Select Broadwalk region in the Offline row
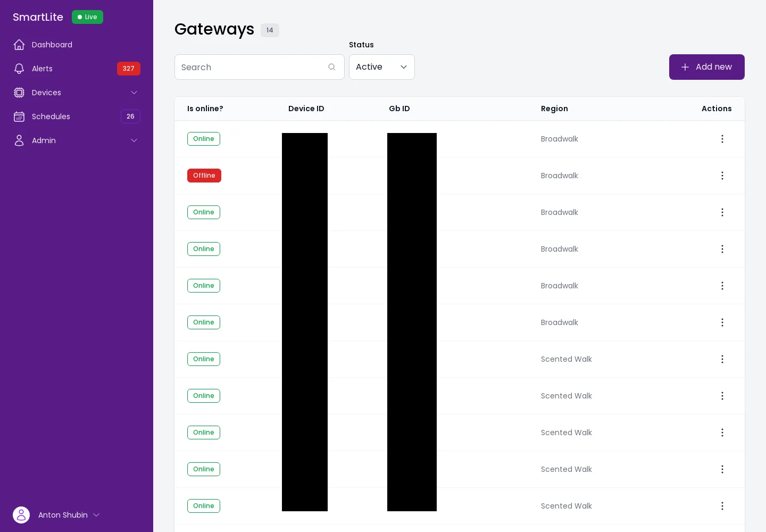 559,176
